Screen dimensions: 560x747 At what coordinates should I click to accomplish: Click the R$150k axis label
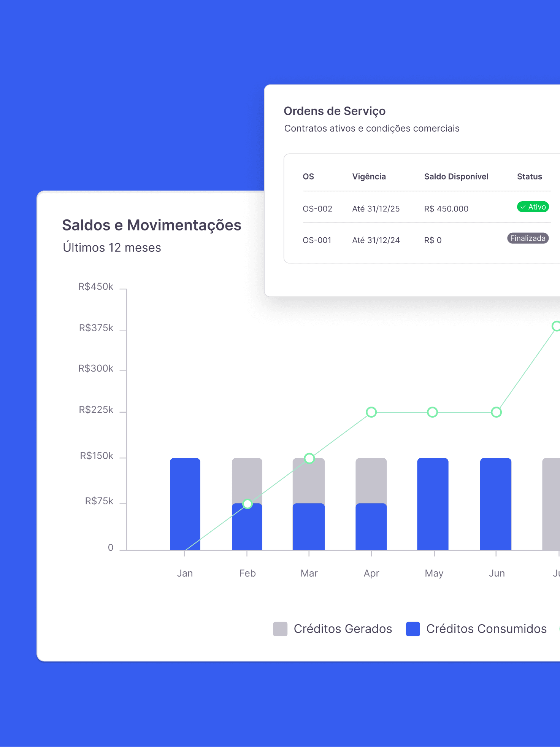[x=97, y=456]
